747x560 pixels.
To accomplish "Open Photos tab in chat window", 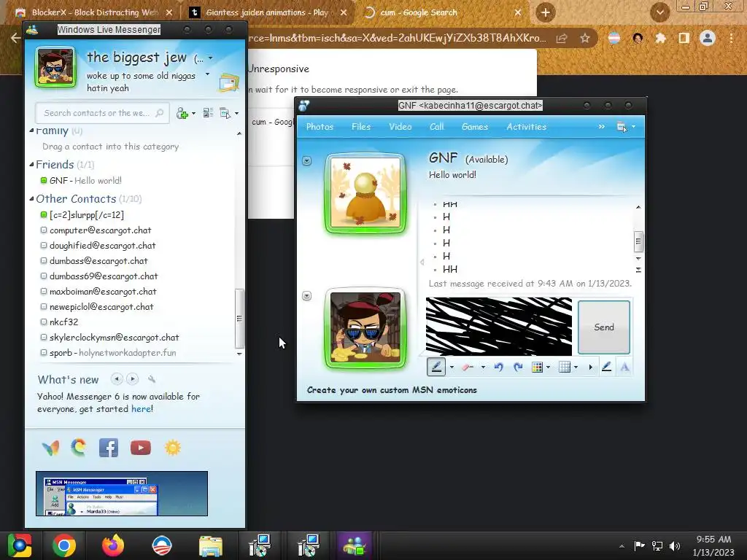I will tap(320, 127).
